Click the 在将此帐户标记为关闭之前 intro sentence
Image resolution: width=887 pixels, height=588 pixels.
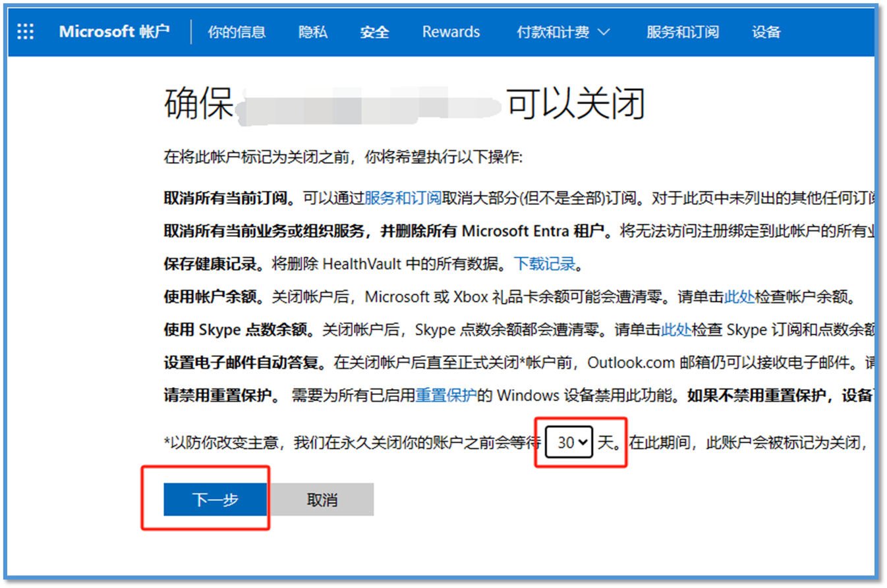343,158
